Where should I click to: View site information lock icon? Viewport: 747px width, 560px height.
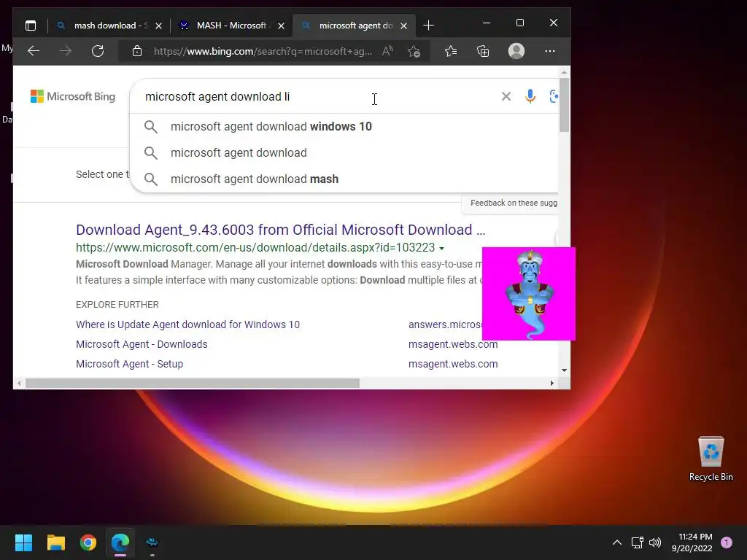pos(136,51)
